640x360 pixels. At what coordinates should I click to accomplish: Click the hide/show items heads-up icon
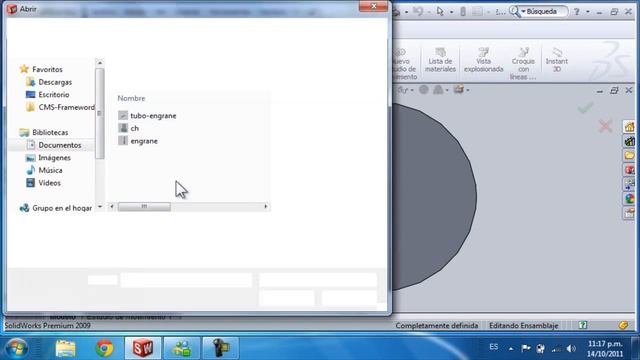[x=403, y=89]
